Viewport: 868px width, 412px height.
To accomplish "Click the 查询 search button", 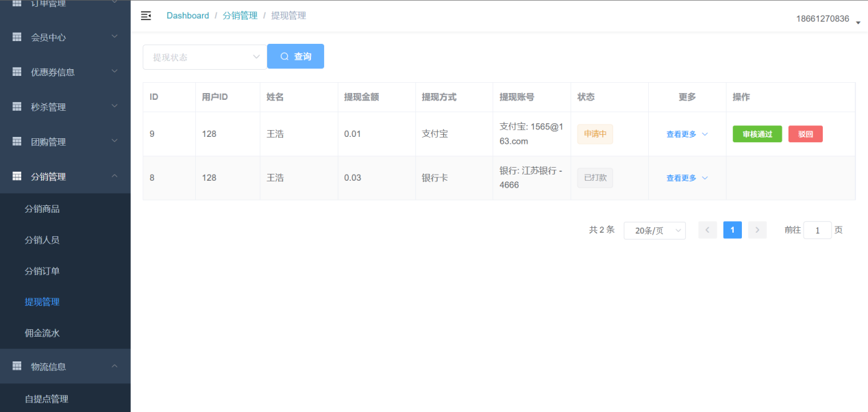I will (295, 57).
